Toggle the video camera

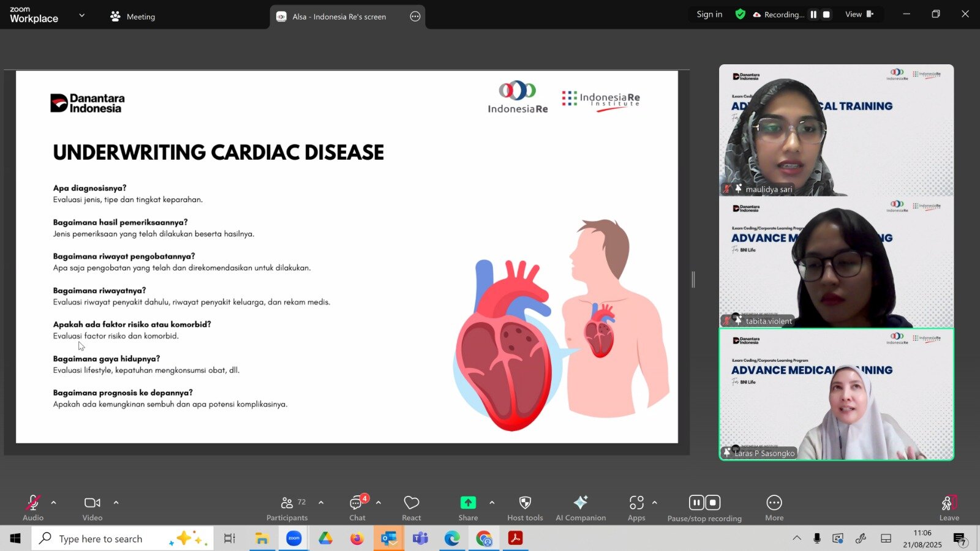(x=92, y=503)
